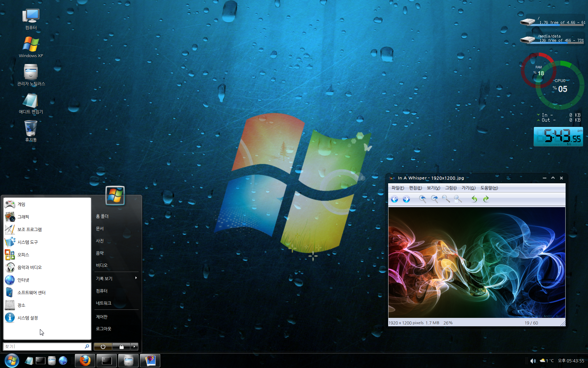Open 가기(G) menu in image viewer
Image resolution: width=588 pixels, height=368 pixels.
pos(469,188)
